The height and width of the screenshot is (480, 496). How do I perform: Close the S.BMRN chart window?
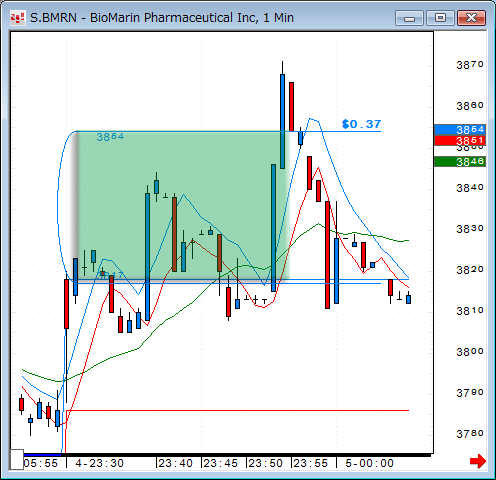click(x=471, y=18)
